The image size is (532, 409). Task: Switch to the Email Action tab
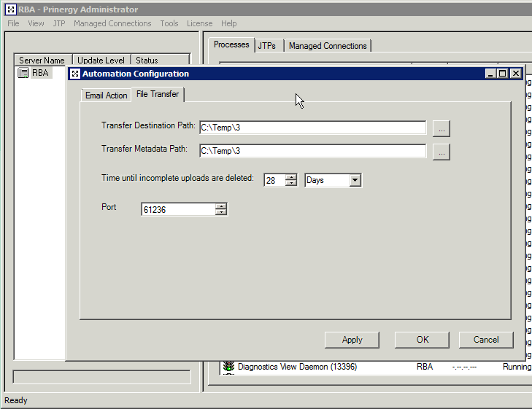(x=106, y=96)
